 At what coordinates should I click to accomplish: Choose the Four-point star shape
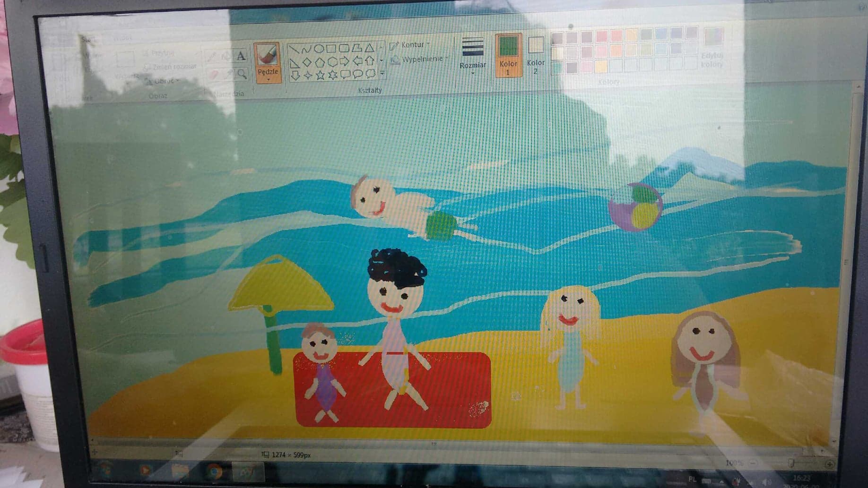(308, 75)
